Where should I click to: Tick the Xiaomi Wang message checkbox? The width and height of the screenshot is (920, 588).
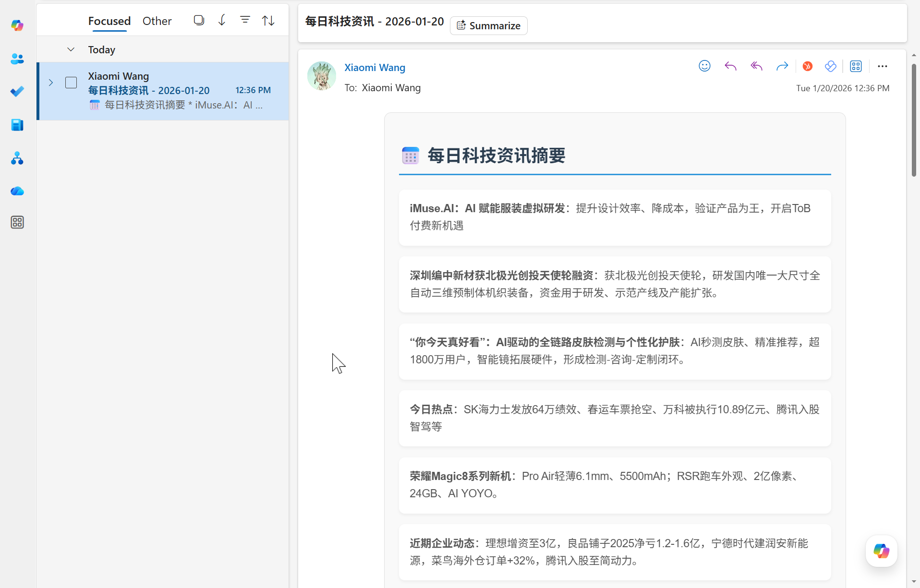[x=71, y=83]
